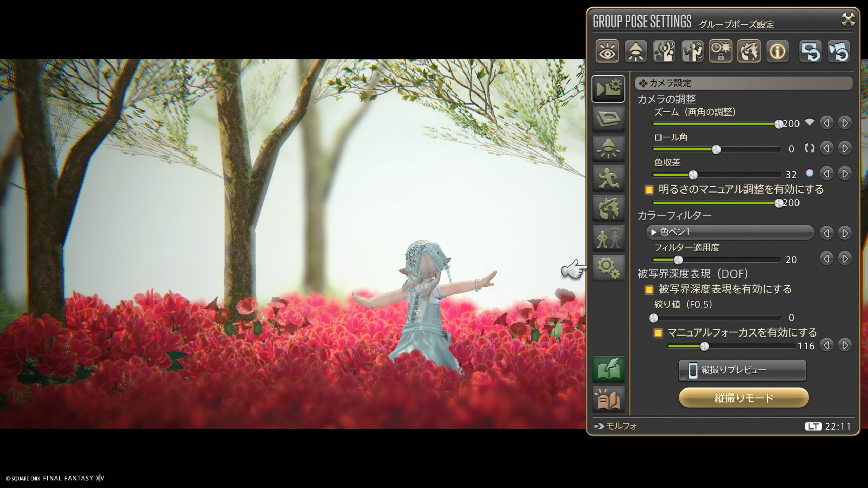
Task: Toggle face camera eye icon in top row
Action: pyautogui.click(x=607, y=52)
